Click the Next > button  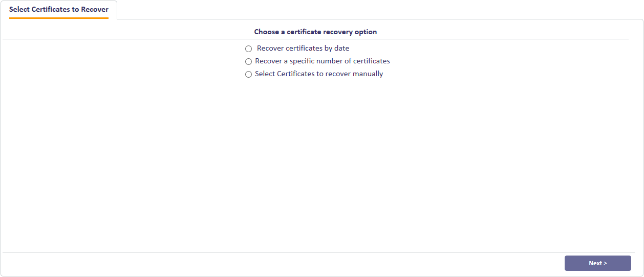pos(597,263)
